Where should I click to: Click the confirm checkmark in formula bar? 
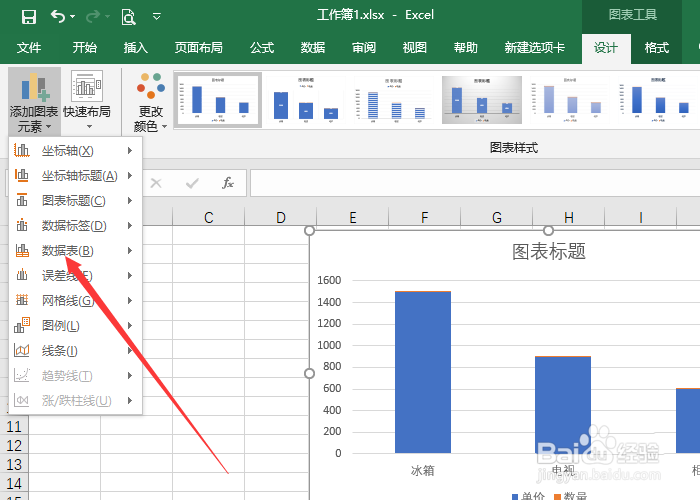coord(192,183)
